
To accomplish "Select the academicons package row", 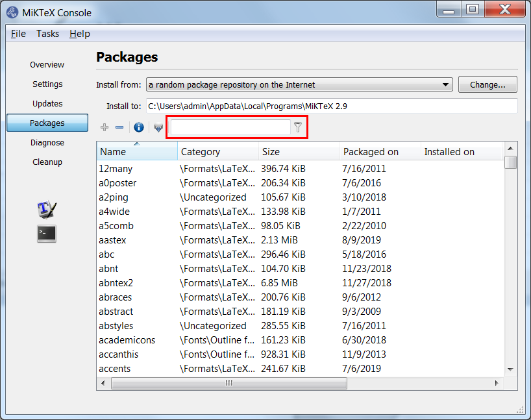I will (300, 340).
